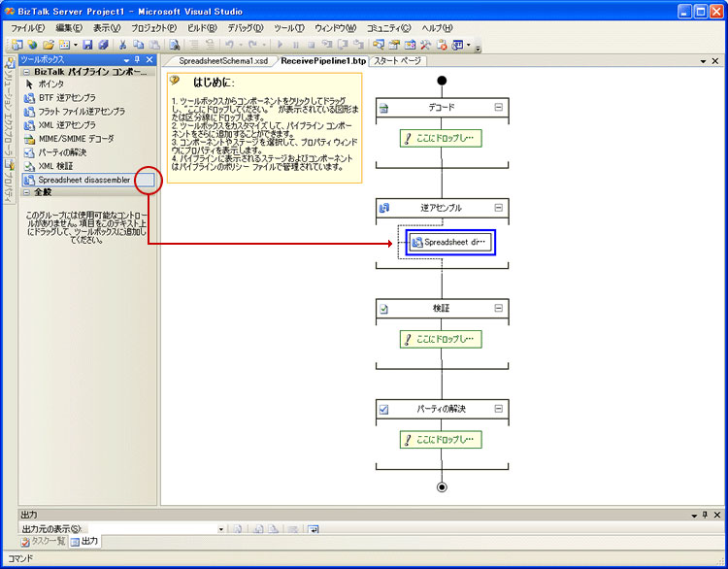Collapse BizTalk パイプライン コンポーネント toolbox group
This screenshot has height=569, width=728.
pyautogui.click(x=26, y=72)
